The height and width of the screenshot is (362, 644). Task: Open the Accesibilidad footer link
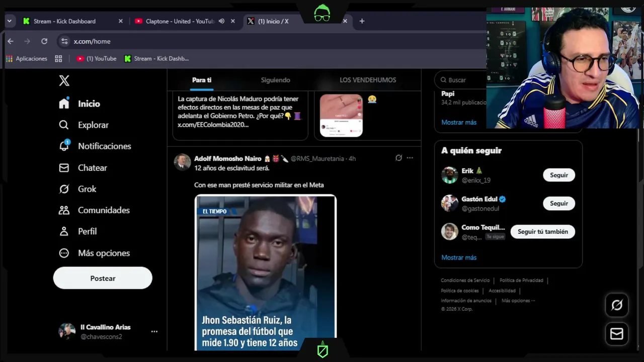coord(502,291)
